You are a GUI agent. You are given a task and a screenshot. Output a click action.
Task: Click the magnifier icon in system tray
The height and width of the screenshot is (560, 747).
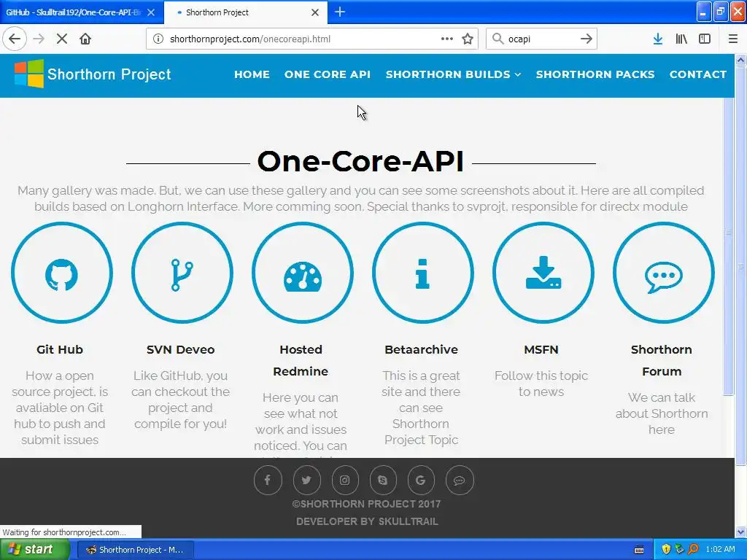coord(694,550)
